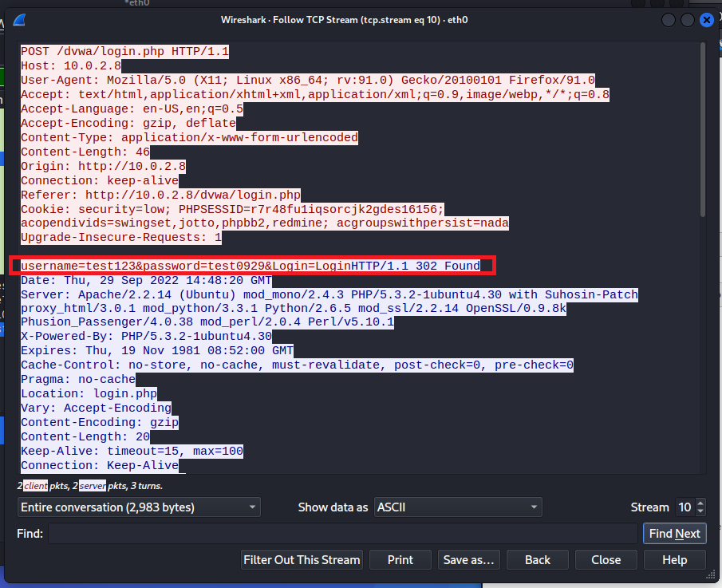Image resolution: width=722 pixels, height=588 pixels.
Task: Close the Follow TCP Stream dialog
Action: point(706,20)
